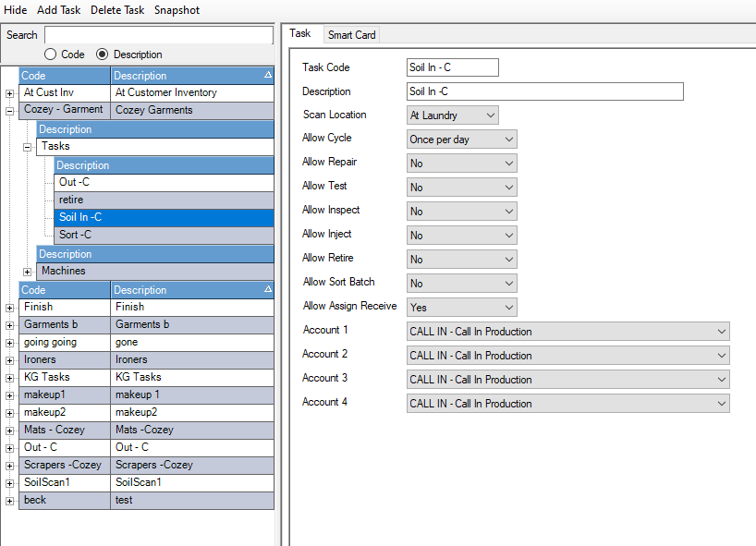Click the Search input field
This screenshot has width=756, height=546.
tap(158, 35)
